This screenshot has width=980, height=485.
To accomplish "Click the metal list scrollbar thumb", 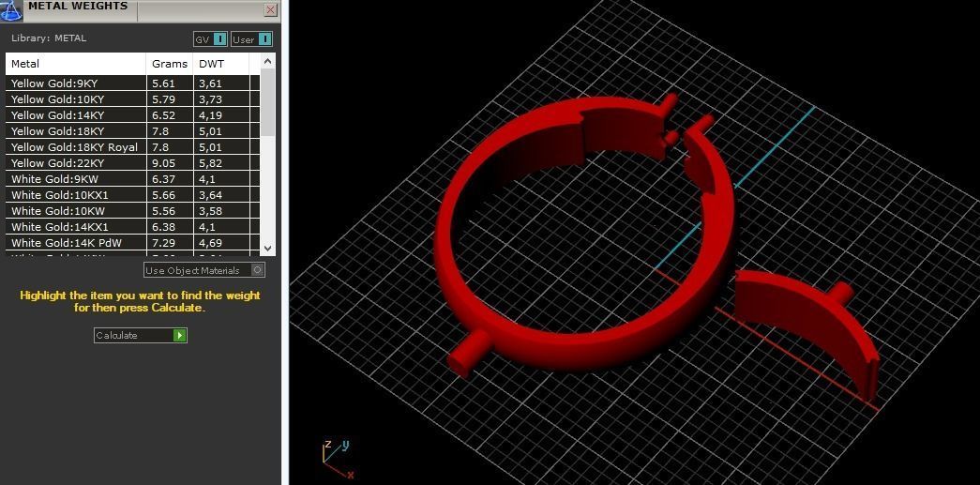I will [267, 102].
